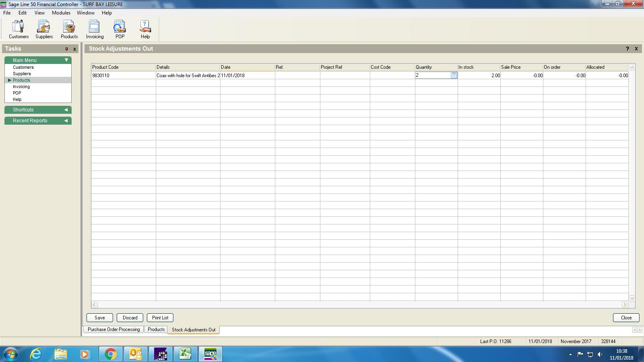This screenshot has width=644, height=362.
Task: Open the calculator in Quantity field
Action: tap(454, 75)
